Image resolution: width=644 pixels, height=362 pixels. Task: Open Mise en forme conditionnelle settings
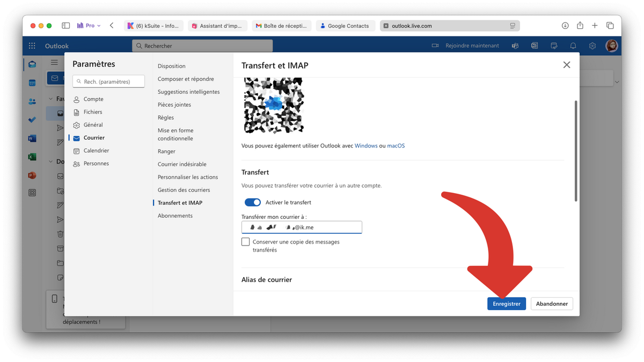click(x=175, y=134)
